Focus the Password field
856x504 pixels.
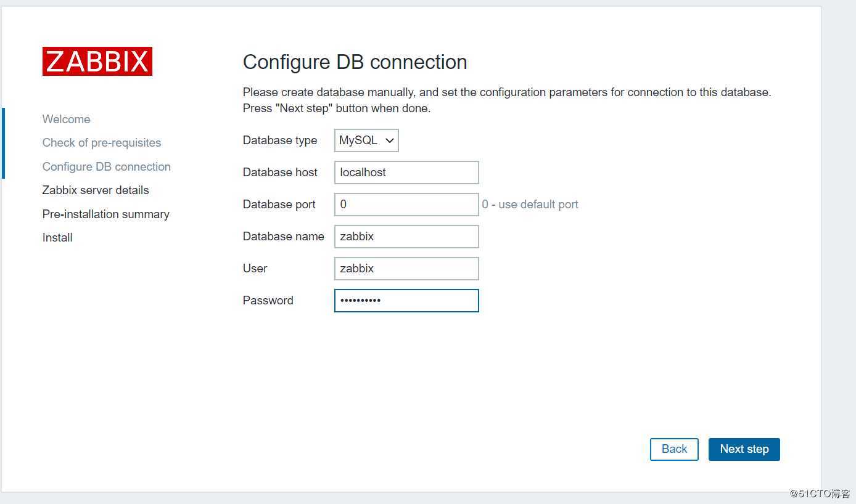click(x=406, y=301)
